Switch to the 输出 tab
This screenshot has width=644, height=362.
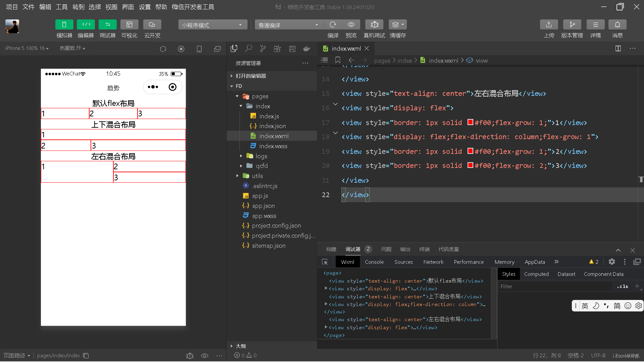[x=405, y=249]
